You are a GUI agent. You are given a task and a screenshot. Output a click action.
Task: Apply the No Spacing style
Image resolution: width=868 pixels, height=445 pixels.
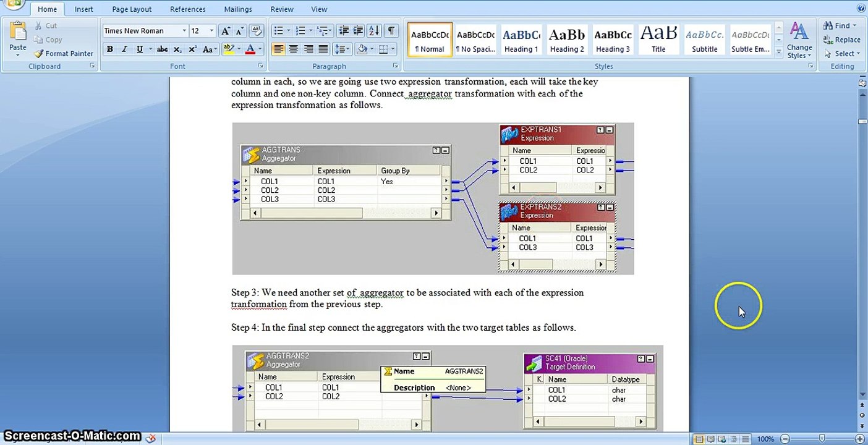tap(475, 40)
